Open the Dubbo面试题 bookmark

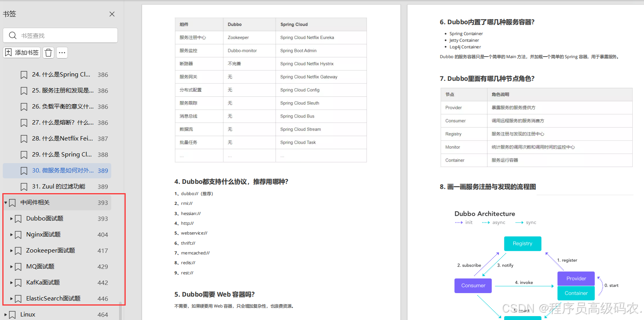coord(44,219)
